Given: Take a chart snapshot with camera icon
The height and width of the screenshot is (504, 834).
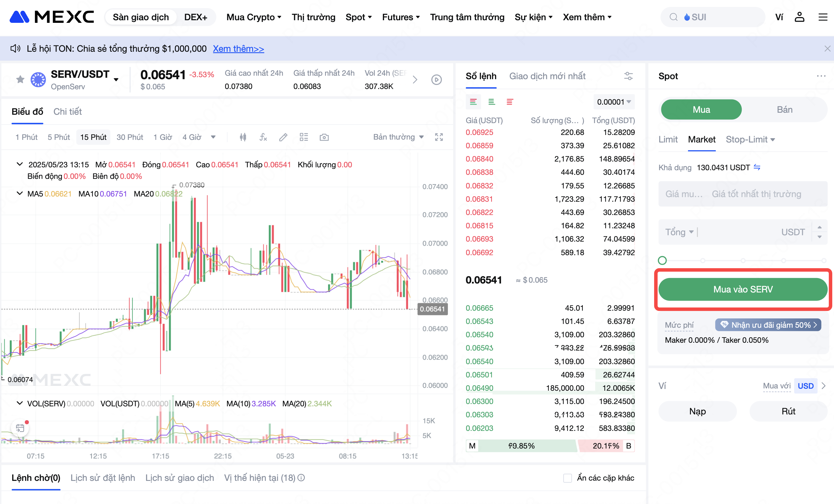Looking at the screenshot, I should [324, 137].
